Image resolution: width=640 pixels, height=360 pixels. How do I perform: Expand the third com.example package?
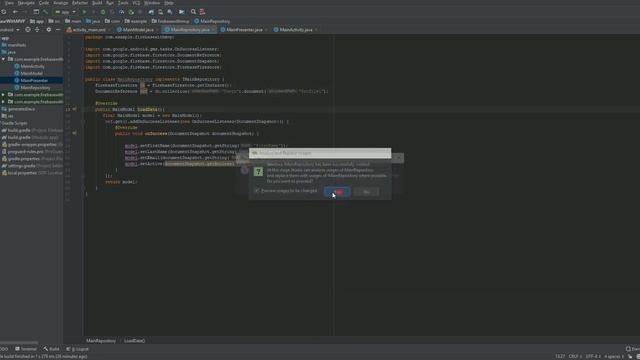(4, 102)
